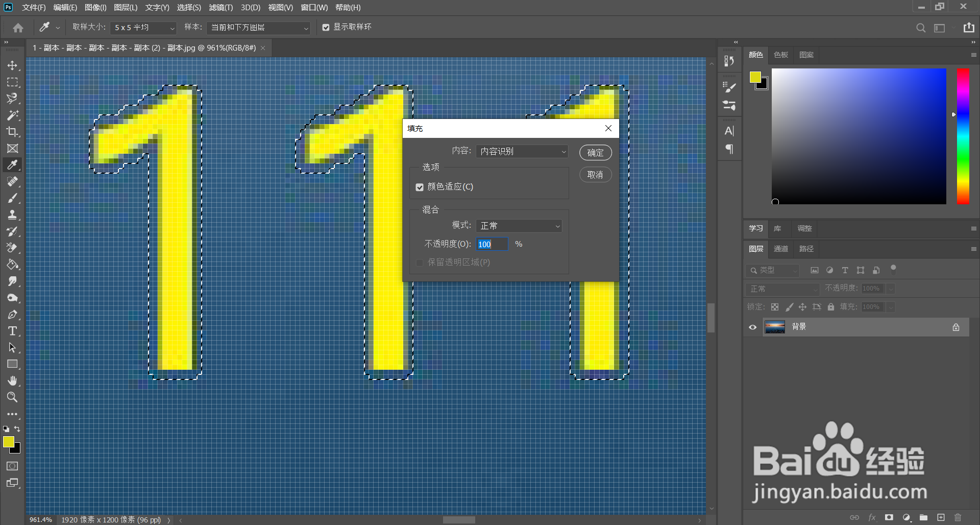Select the Hand tool
The width and height of the screenshot is (980, 525).
pos(12,381)
